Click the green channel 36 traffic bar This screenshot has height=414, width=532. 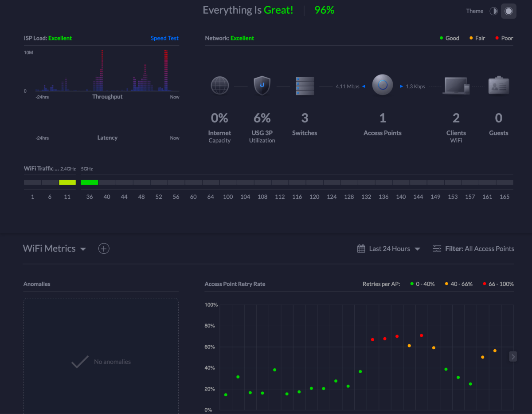click(90, 182)
